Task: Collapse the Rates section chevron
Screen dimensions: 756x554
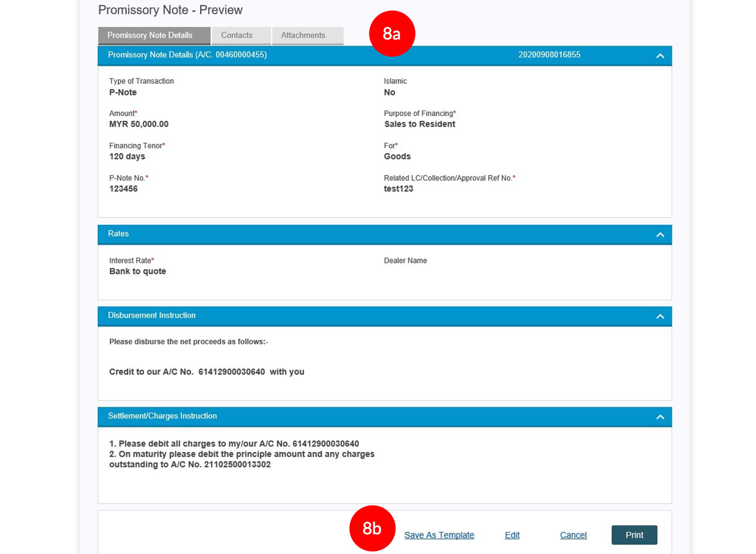Action: (x=660, y=235)
